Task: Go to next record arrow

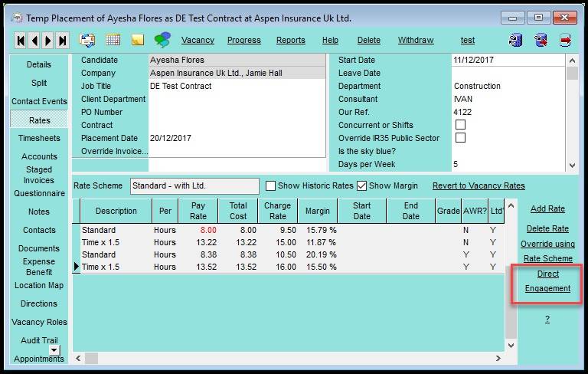Action: tap(48, 40)
